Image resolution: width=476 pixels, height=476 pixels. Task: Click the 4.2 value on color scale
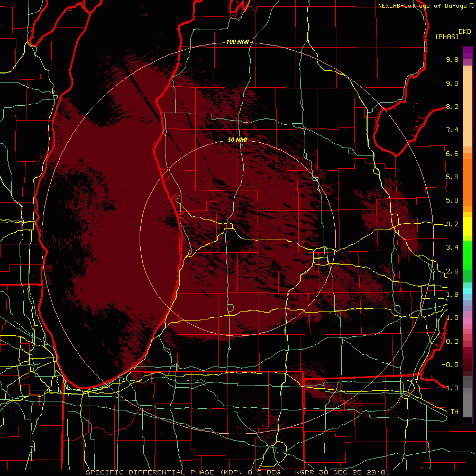tap(452, 224)
